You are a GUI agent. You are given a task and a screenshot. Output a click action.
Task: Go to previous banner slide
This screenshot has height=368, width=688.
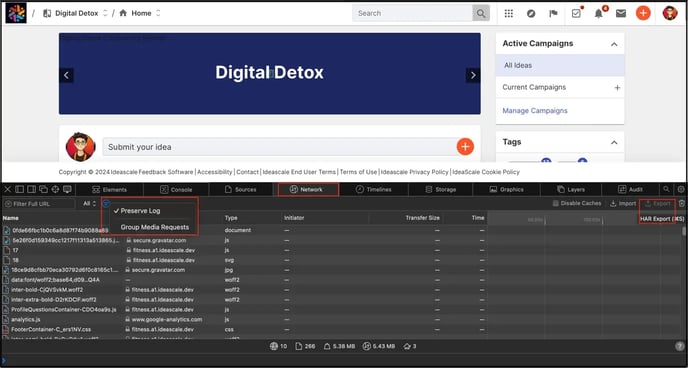point(66,75)
